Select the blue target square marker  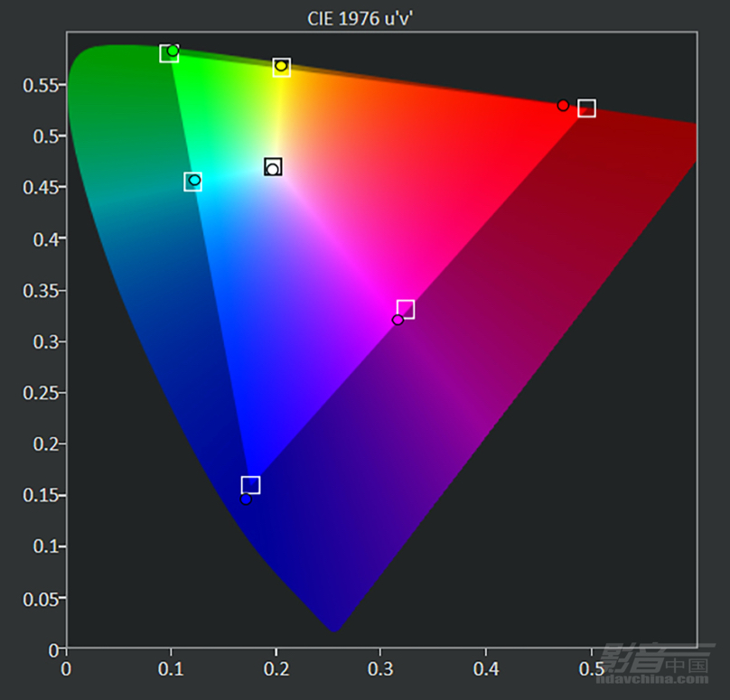click(250, 485)
